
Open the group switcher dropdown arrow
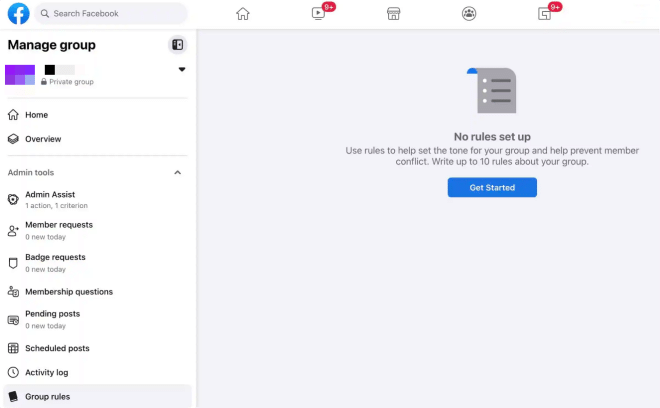(182, 69)
